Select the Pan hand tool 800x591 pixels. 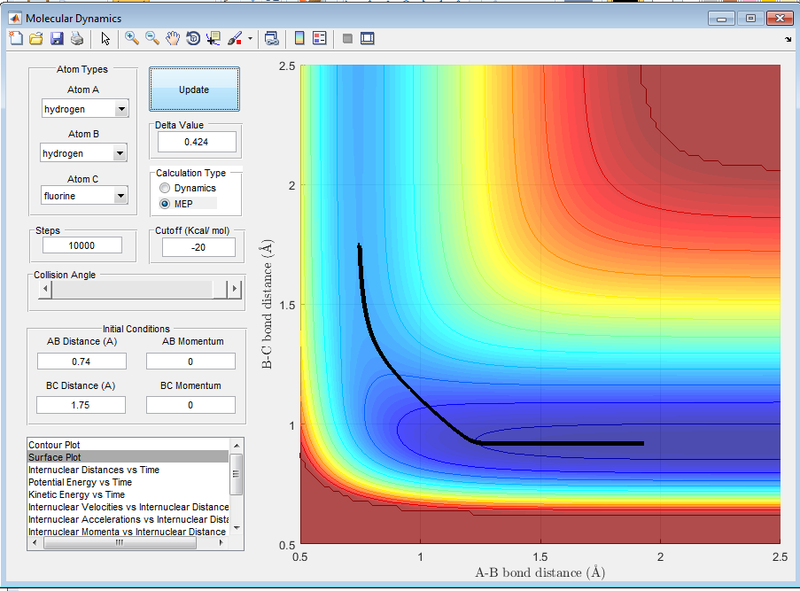click(x=172, y=38)
